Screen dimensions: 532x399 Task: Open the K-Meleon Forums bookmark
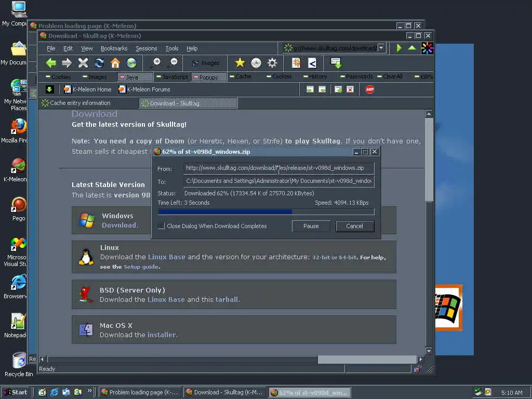pyautogui.click(x=144, y=89)
